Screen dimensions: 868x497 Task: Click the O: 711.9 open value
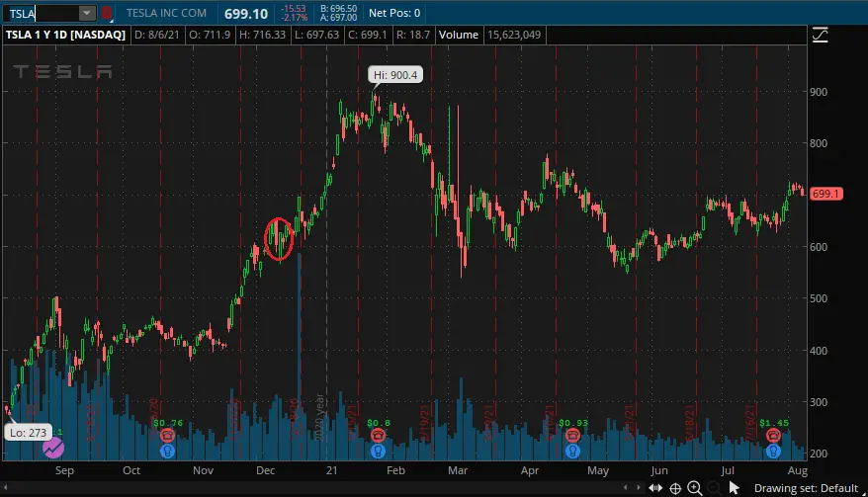pos(210,35)
